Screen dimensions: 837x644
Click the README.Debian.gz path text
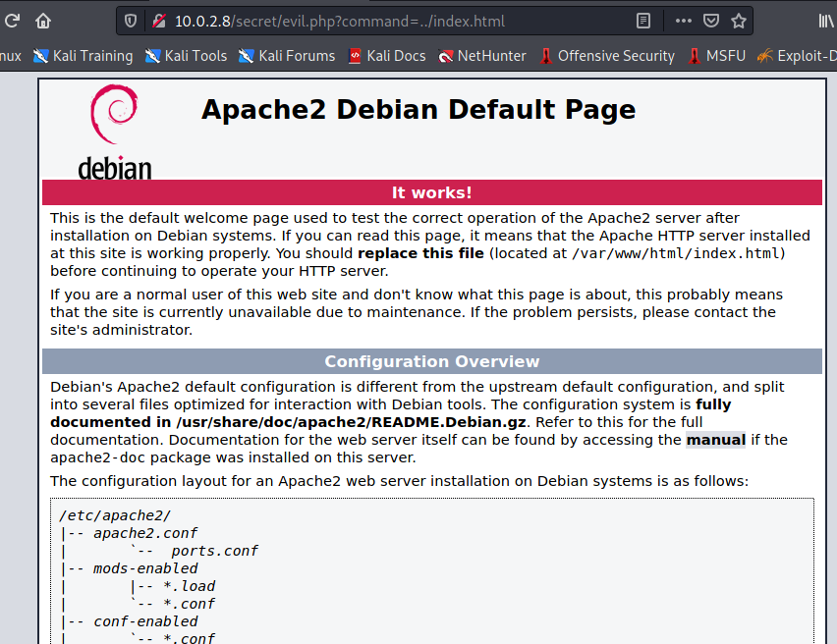pos(352,422)
